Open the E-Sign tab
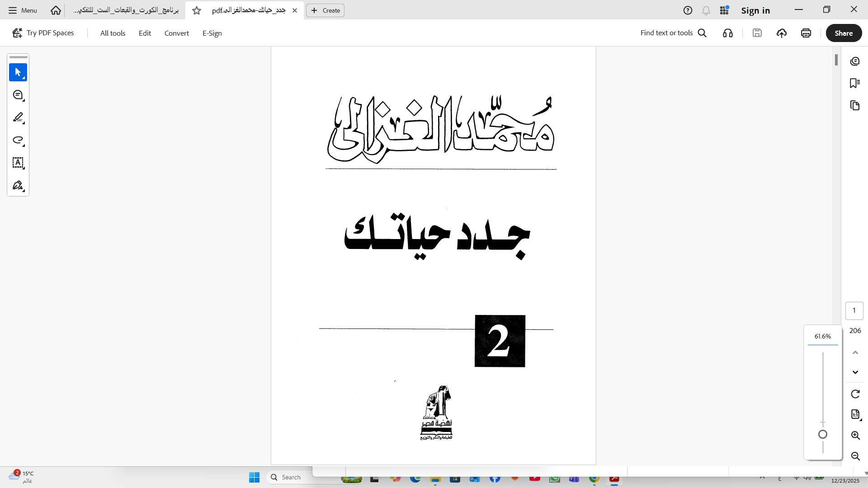868x488 pixels. [212, 33]
